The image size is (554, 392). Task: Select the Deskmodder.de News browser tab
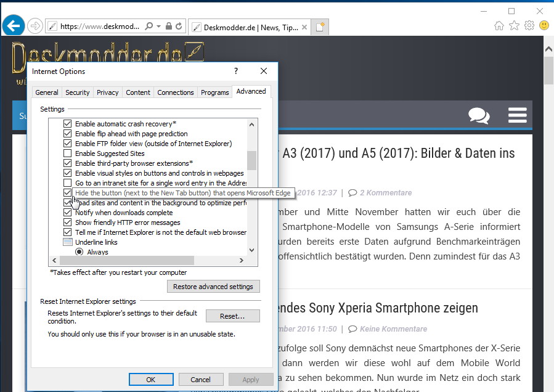click(x=250, y=27)
